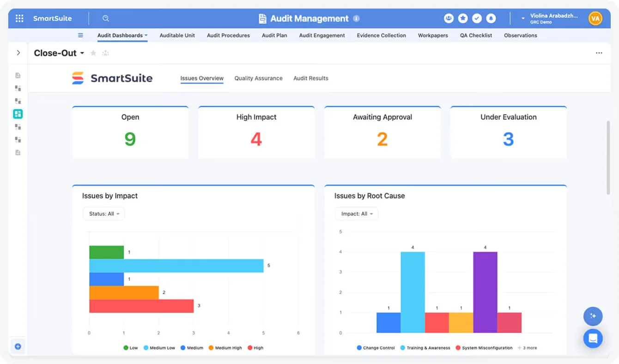Click the High Impact count card
The height and width of the screenshot is (364, 619).
256,133
